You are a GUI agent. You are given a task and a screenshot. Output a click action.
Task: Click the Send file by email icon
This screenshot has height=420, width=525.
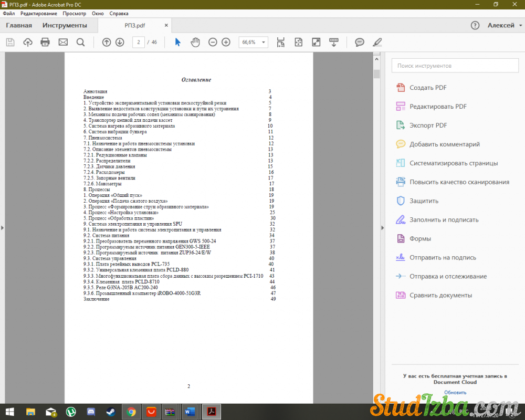[x=63, y=43]
